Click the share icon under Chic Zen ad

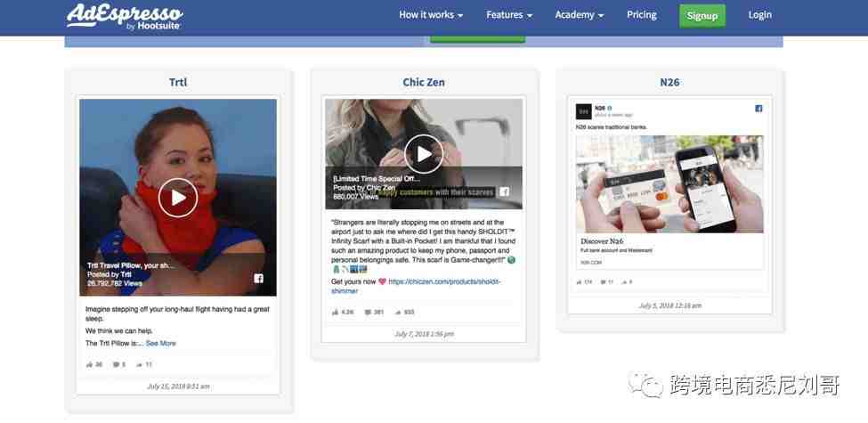click(397, 313)
